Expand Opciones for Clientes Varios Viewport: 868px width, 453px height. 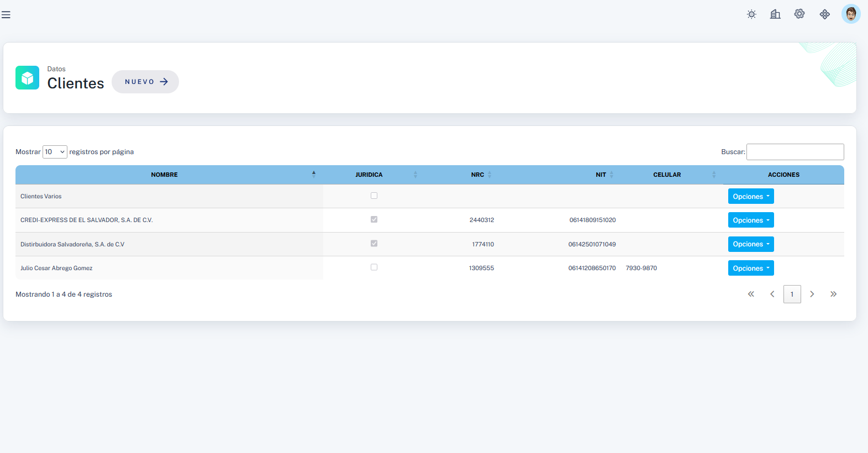coord(751,197)
